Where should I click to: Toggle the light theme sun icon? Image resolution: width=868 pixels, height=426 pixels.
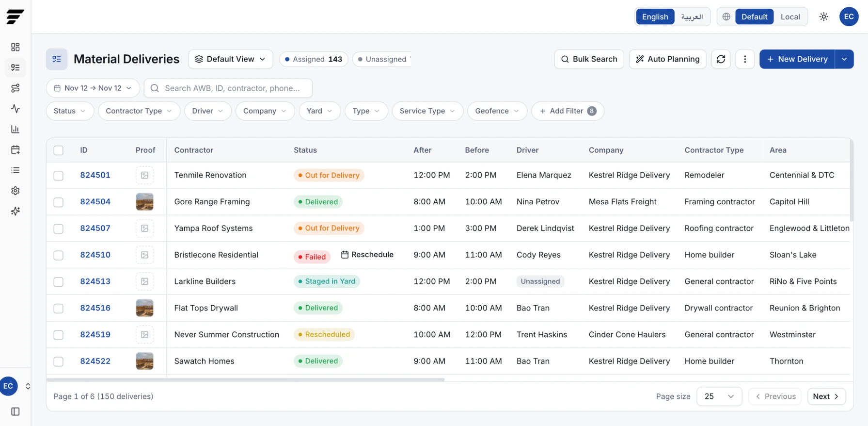[x=823, y=16]
